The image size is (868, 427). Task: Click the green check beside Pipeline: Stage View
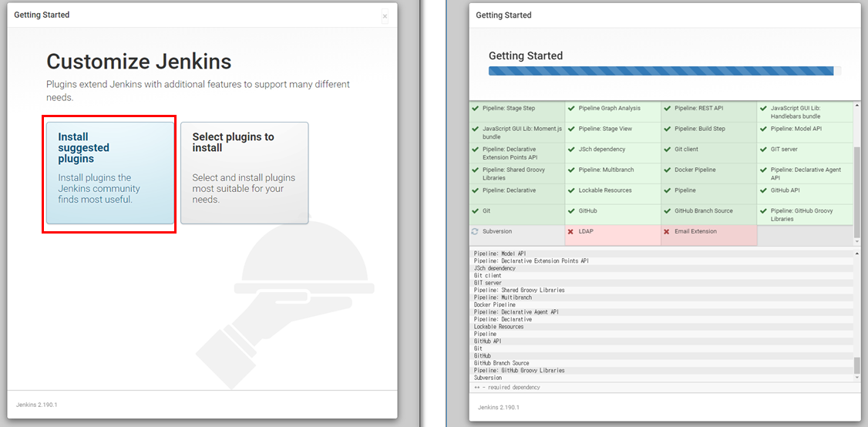tap(571, 129)
